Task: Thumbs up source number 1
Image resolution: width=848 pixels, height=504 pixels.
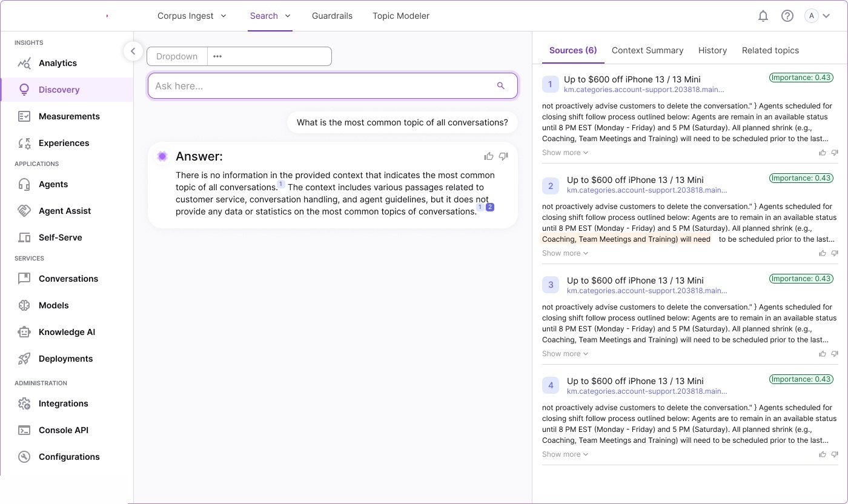Action: pyautogui.click(x=822, y=153)
